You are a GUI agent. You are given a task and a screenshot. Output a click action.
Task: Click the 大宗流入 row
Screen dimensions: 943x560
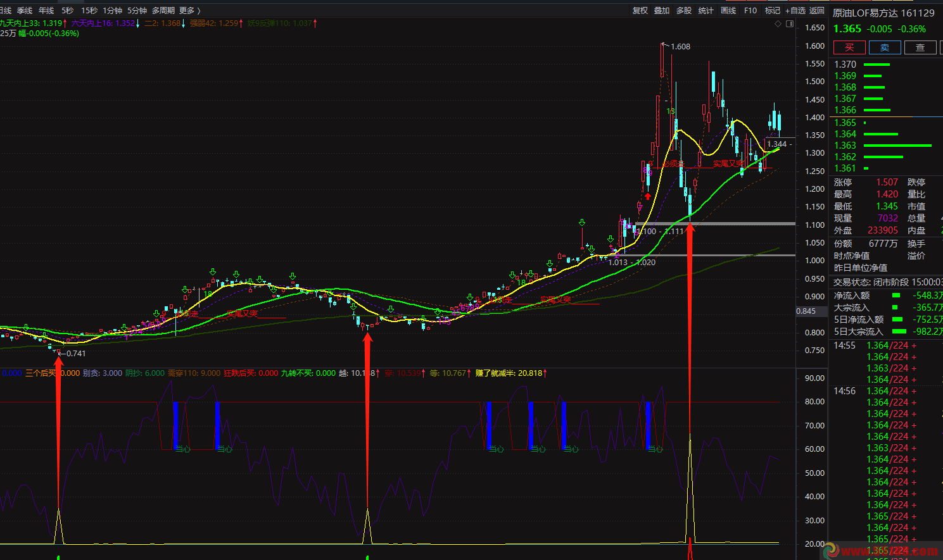point(887,308)
